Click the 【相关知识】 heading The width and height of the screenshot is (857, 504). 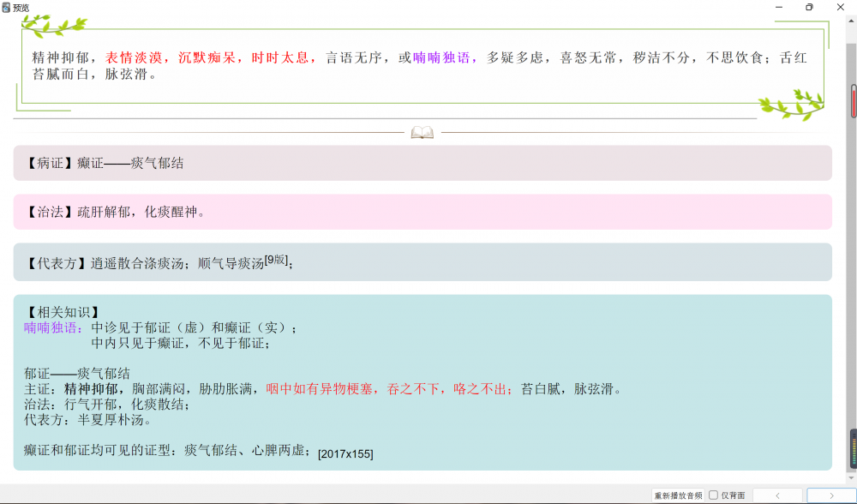click(x=63, y=312)
